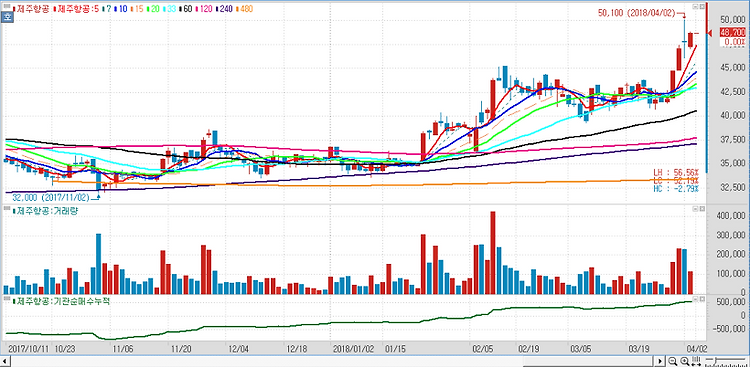Screen dimensions: 750x367
Task: Click the current price 48,200 tag
Action: tap(732, 33)
